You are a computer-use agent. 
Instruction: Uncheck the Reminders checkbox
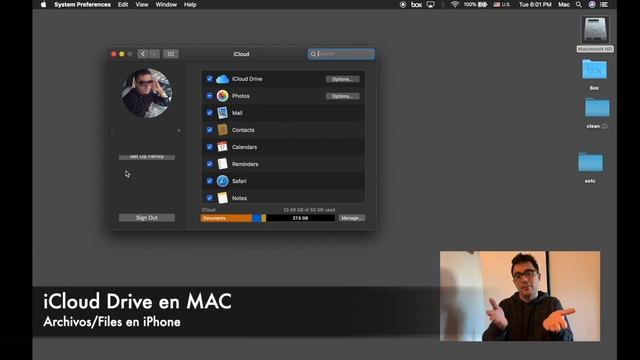tap(209, 164)
